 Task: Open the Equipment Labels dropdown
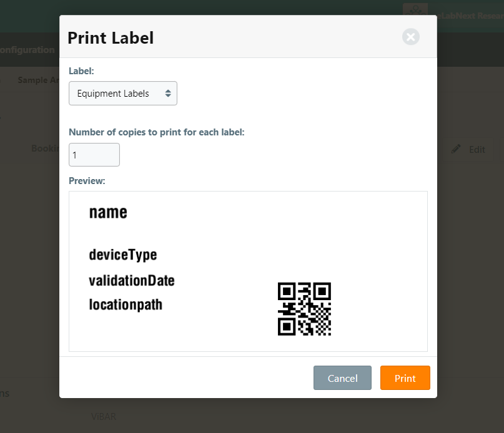coord(123,93)
